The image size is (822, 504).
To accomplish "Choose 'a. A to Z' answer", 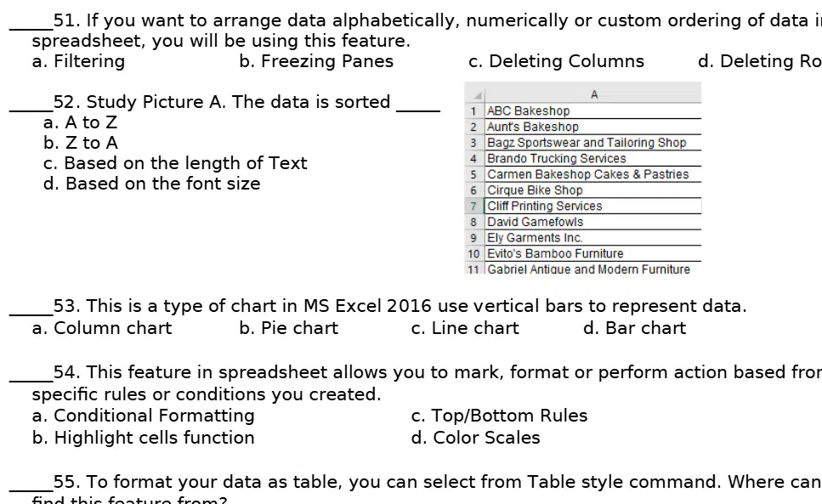I will 80,122.
